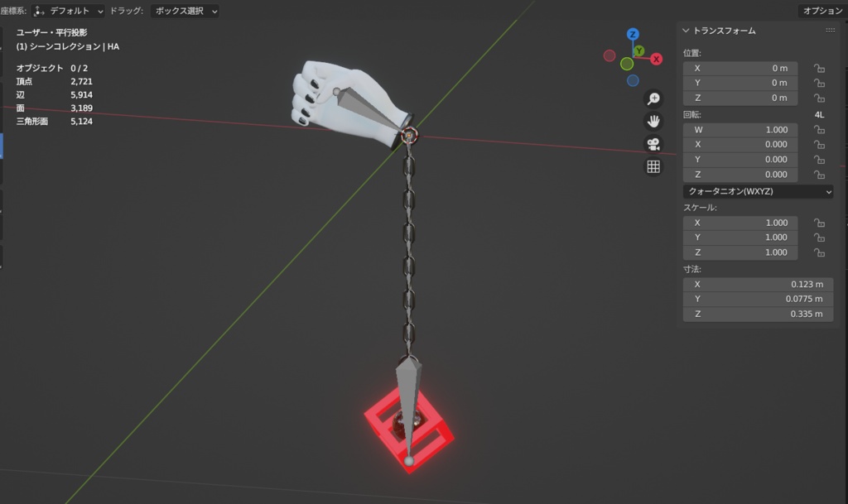Toggle the camera view icon
This screenshot has width=848, height=504.
(x=653, y=144)
